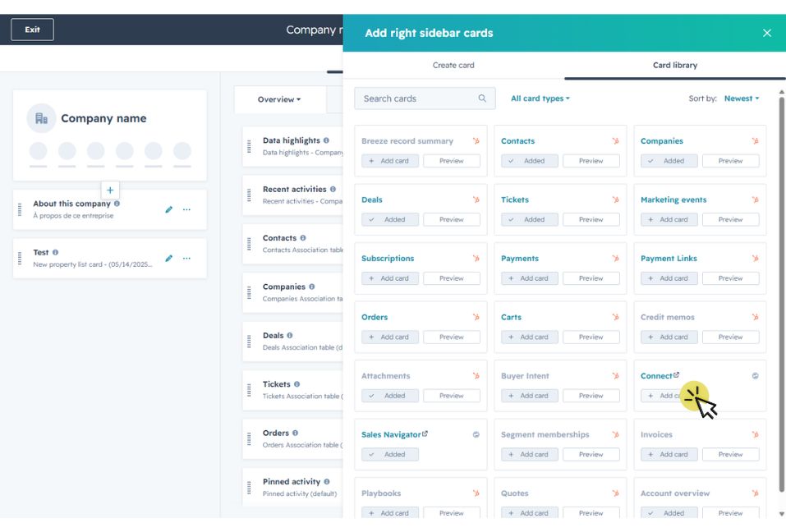Viewport: 786px width, 532px height.
Task: Click pencil edit icon on About this company
Action: [169, 209]
